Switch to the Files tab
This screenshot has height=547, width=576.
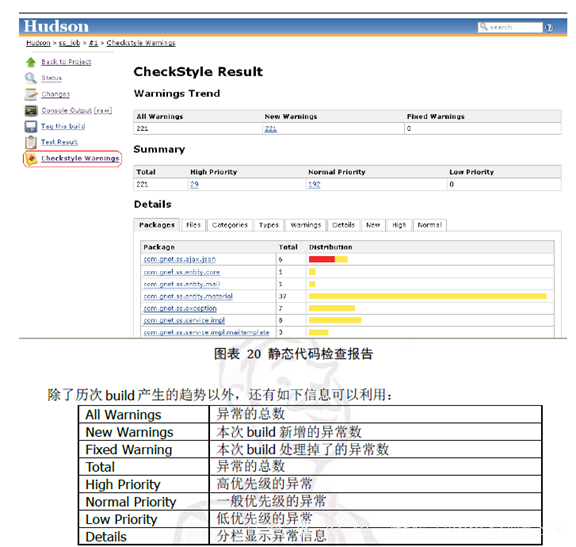[x=193, y=225]
